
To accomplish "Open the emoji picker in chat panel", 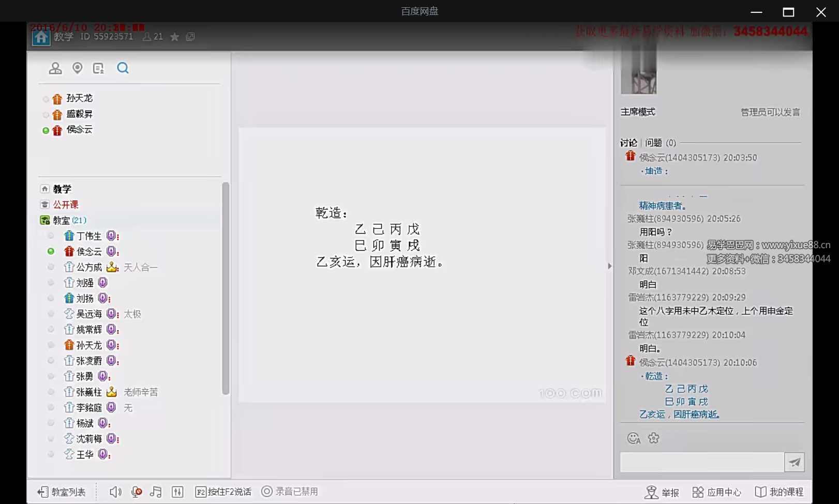I will pyautogui.click(x=632, y=438).
